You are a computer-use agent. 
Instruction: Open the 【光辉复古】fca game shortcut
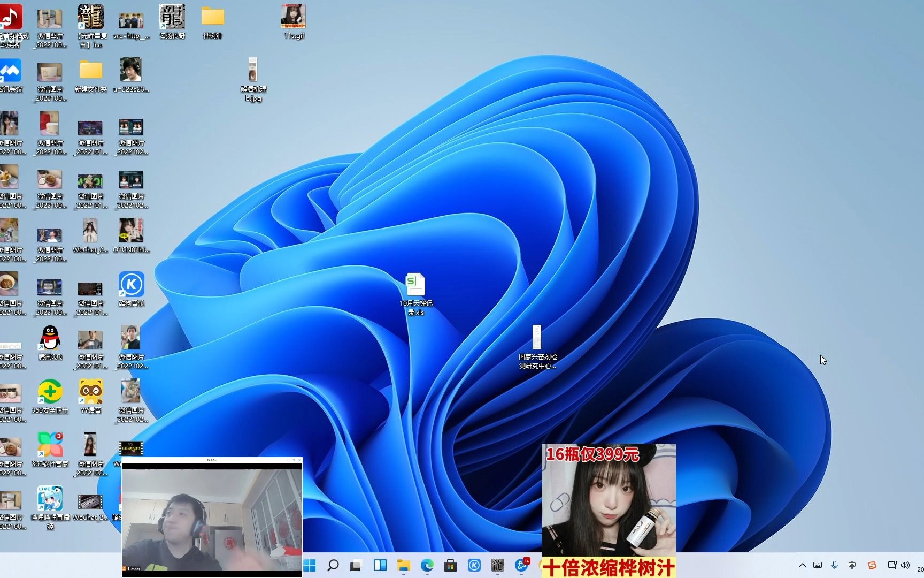tap(91, 26)
